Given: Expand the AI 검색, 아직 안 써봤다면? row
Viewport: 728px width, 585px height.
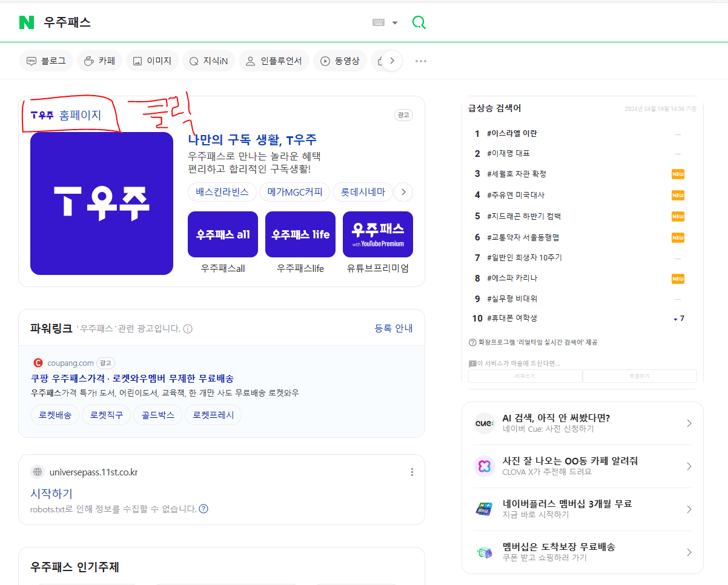Looking at the screenshot, I should (583, 423).
